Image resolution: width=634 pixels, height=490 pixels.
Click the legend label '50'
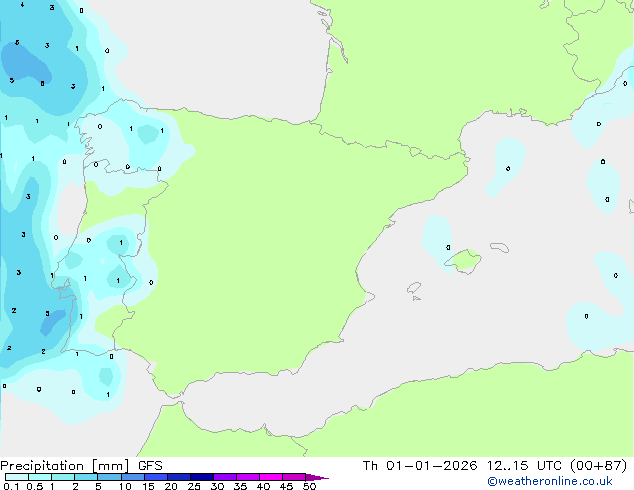coord(309,486)
